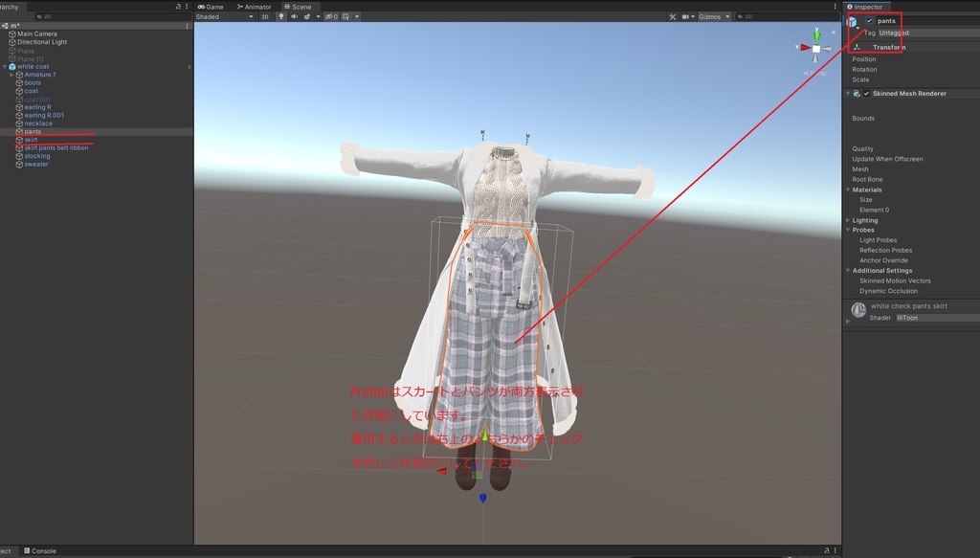
Task: Select the Plane (1) object
Action: point(30,58)
